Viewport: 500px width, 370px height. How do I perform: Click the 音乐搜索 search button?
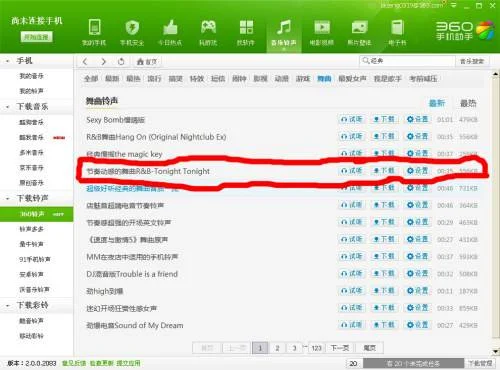coord(472,61)
